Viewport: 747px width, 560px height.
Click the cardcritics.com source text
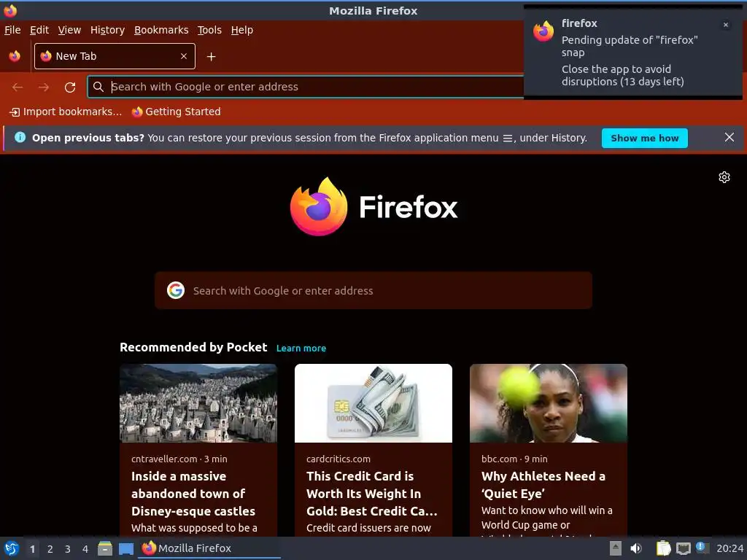pos(338,459)
